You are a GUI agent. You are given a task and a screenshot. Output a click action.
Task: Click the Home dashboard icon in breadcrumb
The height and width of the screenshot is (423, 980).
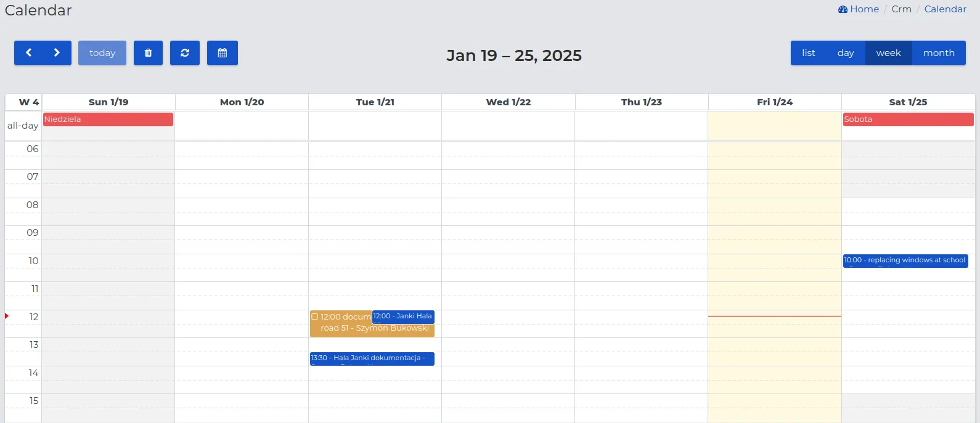coord(843,9)
